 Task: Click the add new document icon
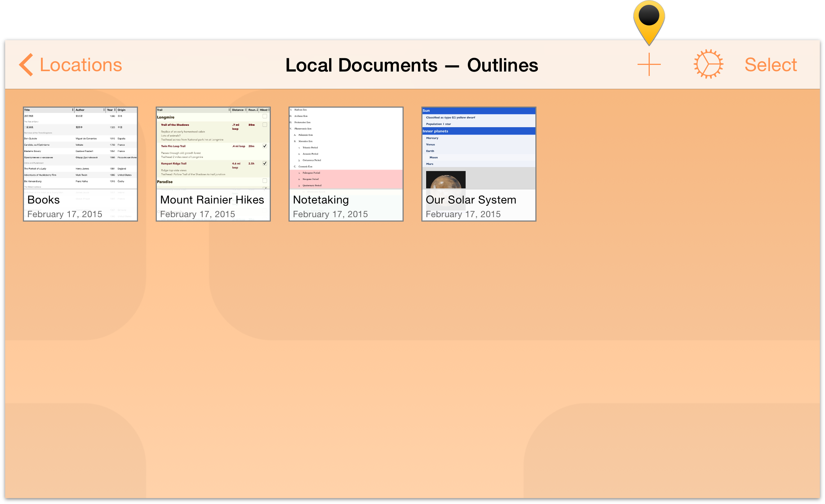pyautogui.click(x=649, y=64)
